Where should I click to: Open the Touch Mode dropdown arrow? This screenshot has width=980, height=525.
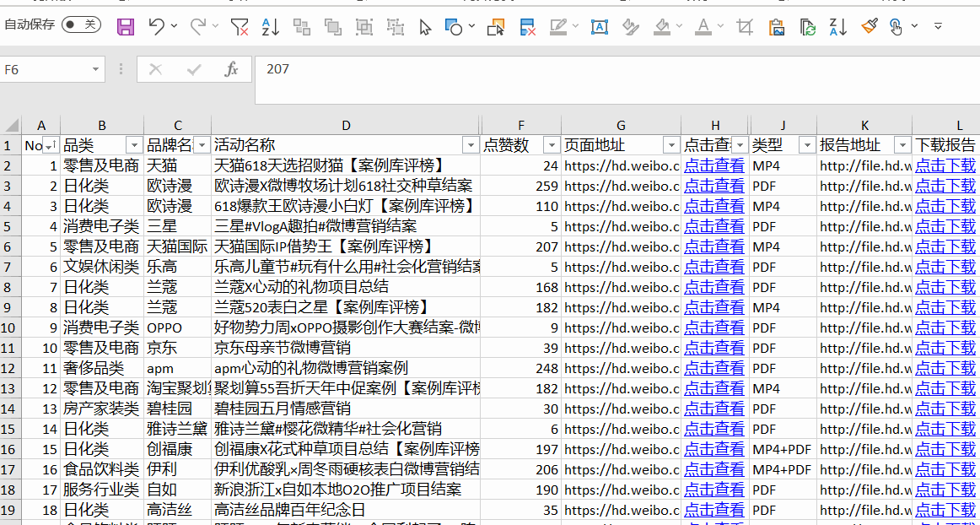914,26
